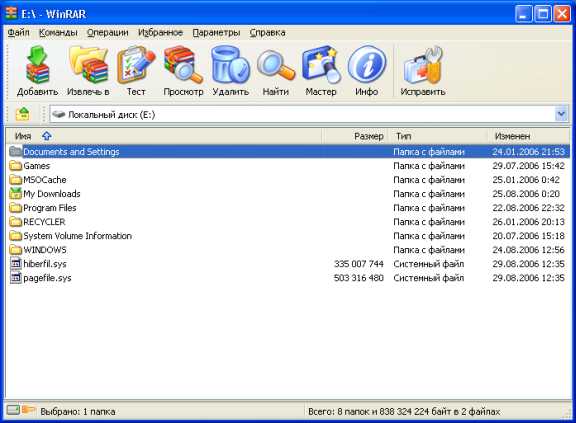Open the Справка menu
Viewport: 576px width, 423px height.
(x=267, y=32)
